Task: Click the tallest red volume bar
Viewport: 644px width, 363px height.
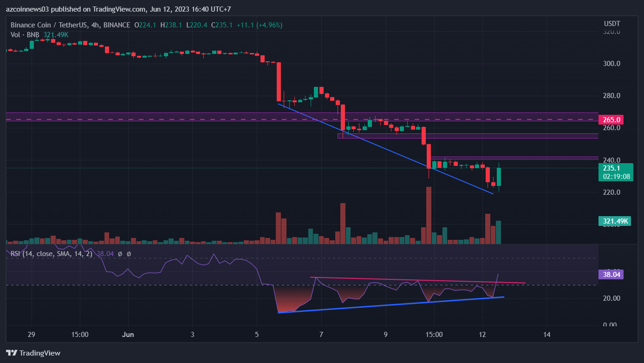Action: (429, 215)
